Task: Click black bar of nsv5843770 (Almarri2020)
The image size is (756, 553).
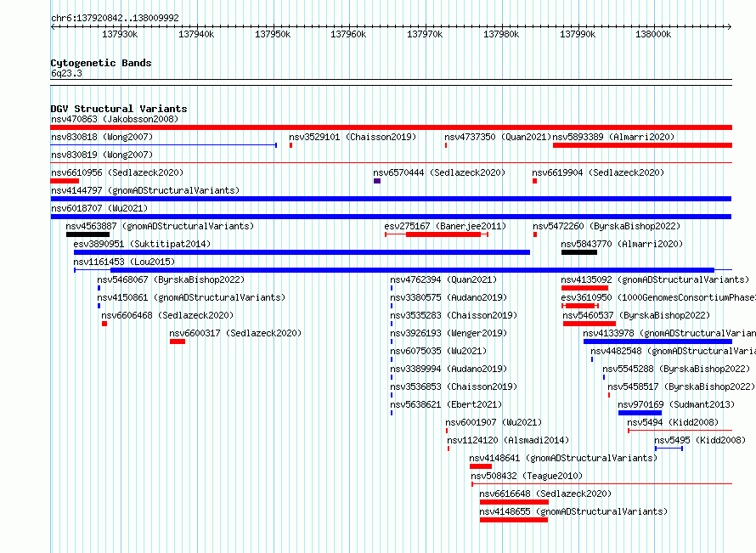Action: (x=579, y=252)
